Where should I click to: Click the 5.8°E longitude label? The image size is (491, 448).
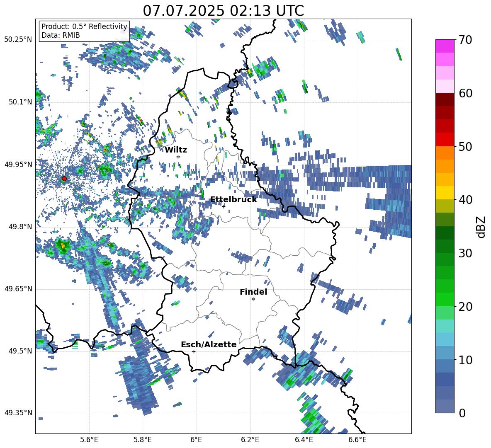pyautogui.click(x=143, y=440)
